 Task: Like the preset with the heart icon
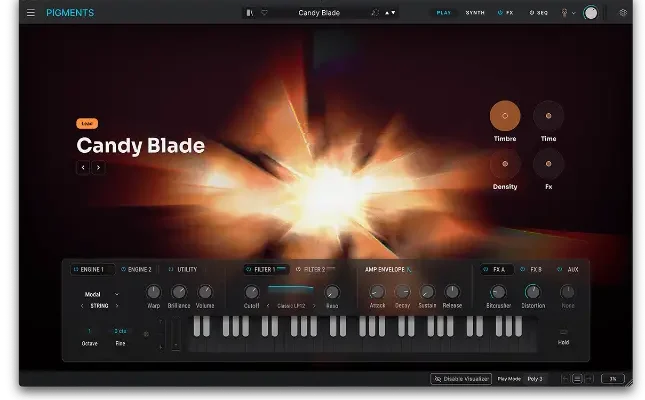[x=265, y=13]
